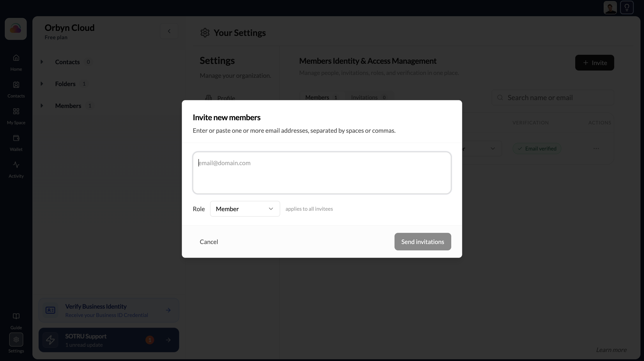Click the Invite button
This screenshot has height=361, width=644.
click(x=594, y=63)
